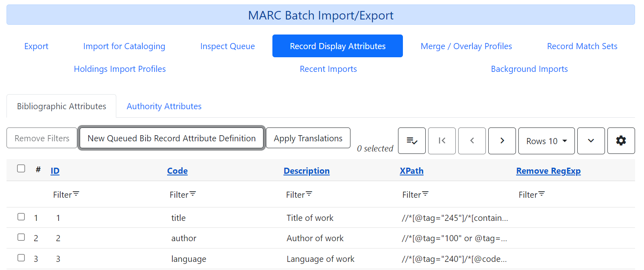Sort by the Remove RegExp column header
This screenshot has height=270, width=644.
pos(548,171)
